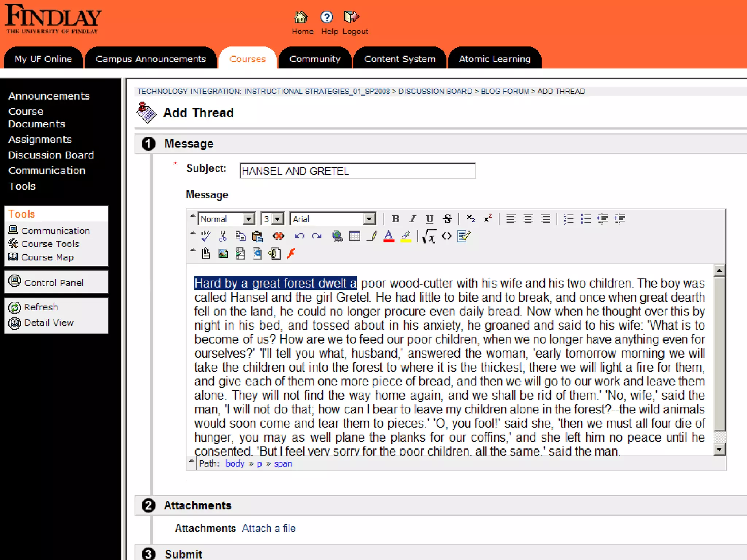Screen dimensions: 747x560
Task: Open the Discussion Board menu item
Action: click(51, 155)
